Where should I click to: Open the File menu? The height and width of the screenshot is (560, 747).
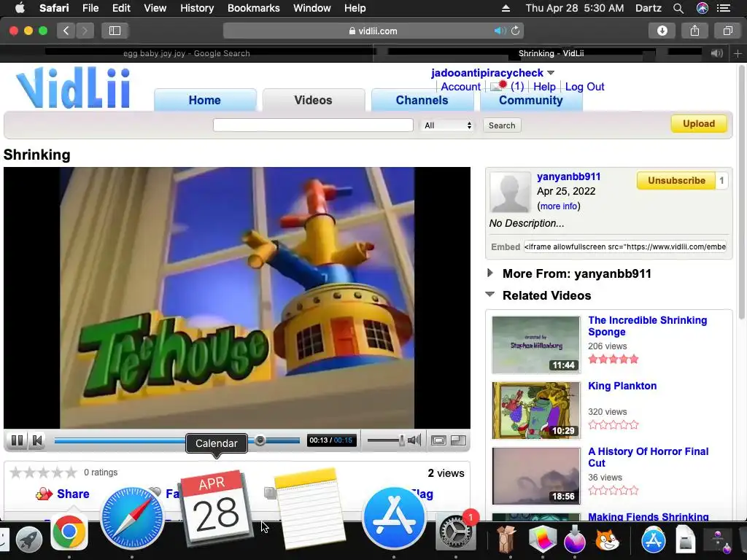click(90, 8)
